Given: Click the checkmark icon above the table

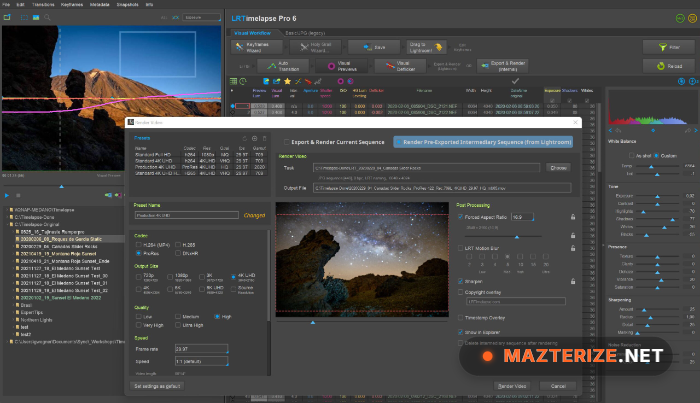Looking at the screenshot, I should click(515, 81).
